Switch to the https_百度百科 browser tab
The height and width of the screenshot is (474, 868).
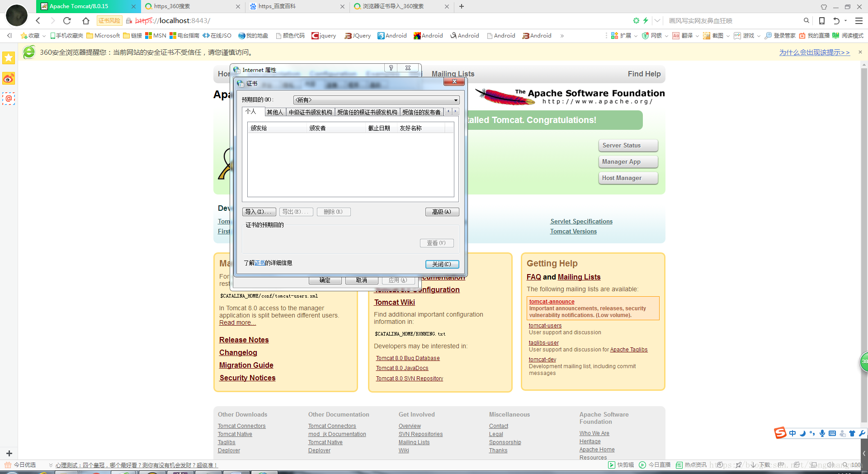tap(297, 6)
